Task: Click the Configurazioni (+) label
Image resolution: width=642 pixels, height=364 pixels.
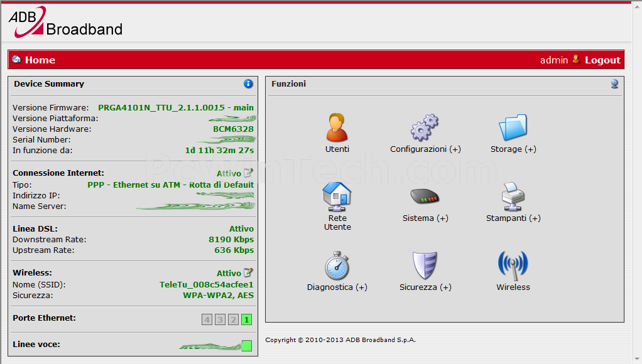Action: point(425,149)
